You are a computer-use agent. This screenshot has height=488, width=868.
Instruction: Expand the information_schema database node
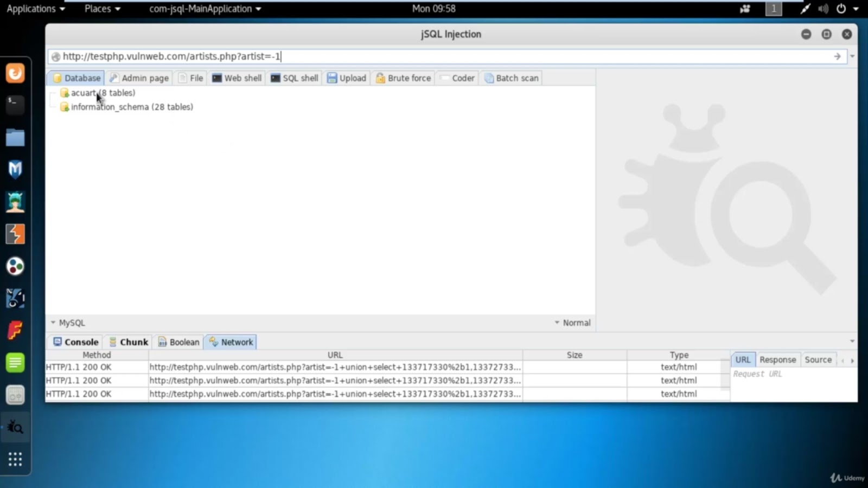52,107
